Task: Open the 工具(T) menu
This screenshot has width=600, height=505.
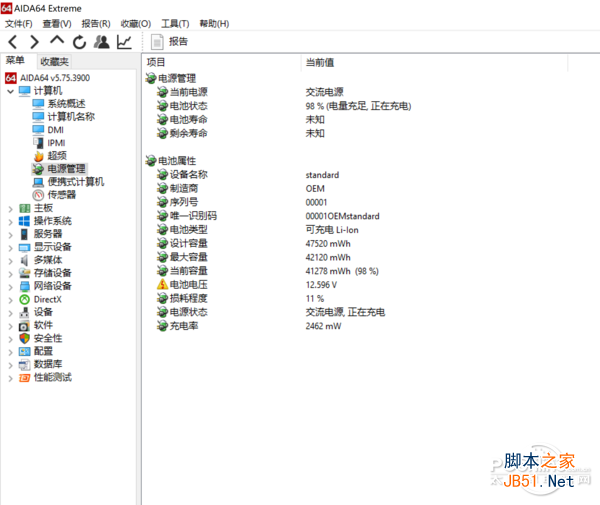Action: click(175, 24)
